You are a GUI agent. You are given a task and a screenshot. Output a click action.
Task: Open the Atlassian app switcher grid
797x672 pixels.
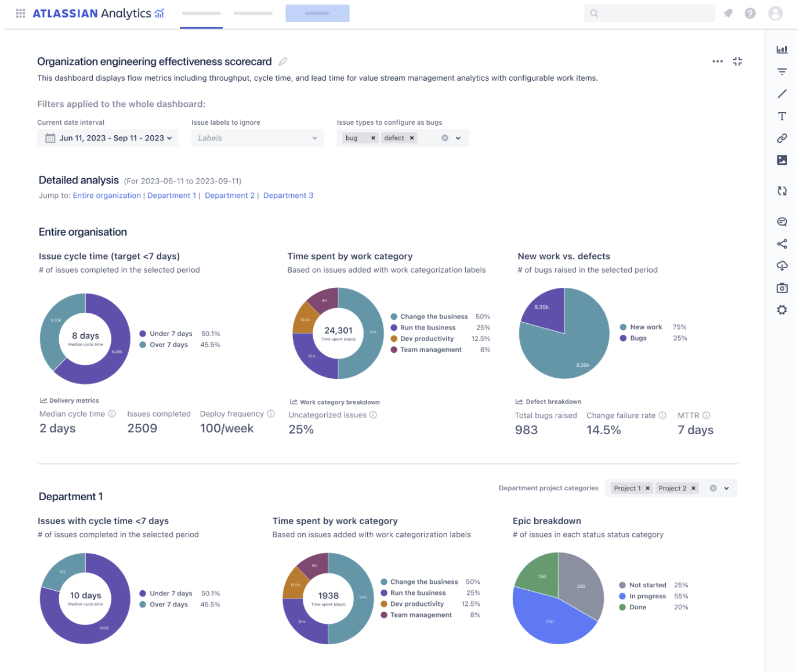[20, 13]
